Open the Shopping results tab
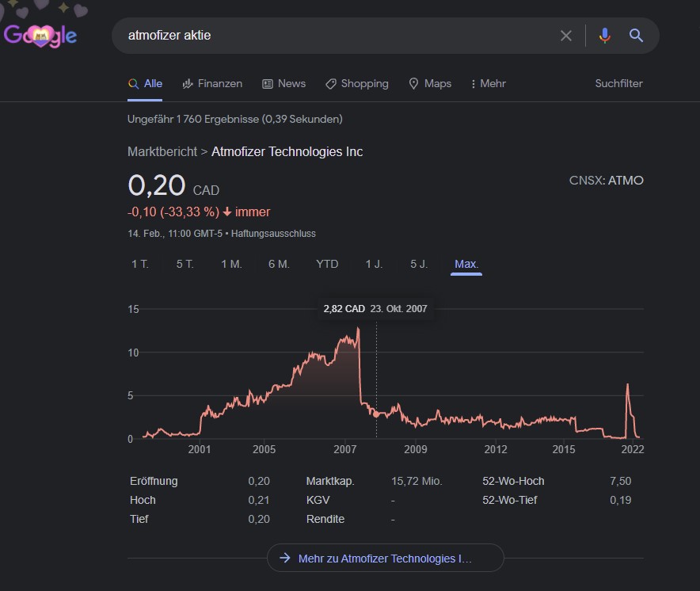The height and width of the screenshot is (591, 700). pyautogui.click(x=356, y=84)
